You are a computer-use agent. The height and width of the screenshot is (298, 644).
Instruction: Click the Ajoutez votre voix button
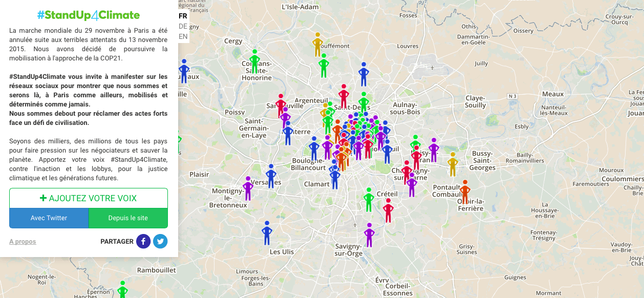click(89, 198)
